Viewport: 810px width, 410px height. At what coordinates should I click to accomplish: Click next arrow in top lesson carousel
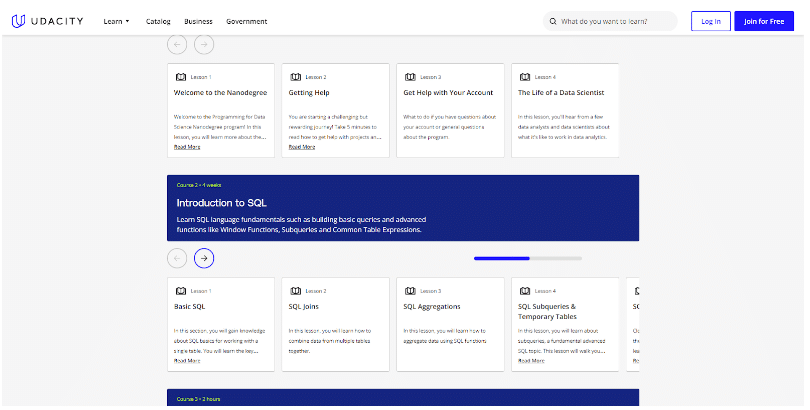204,44
